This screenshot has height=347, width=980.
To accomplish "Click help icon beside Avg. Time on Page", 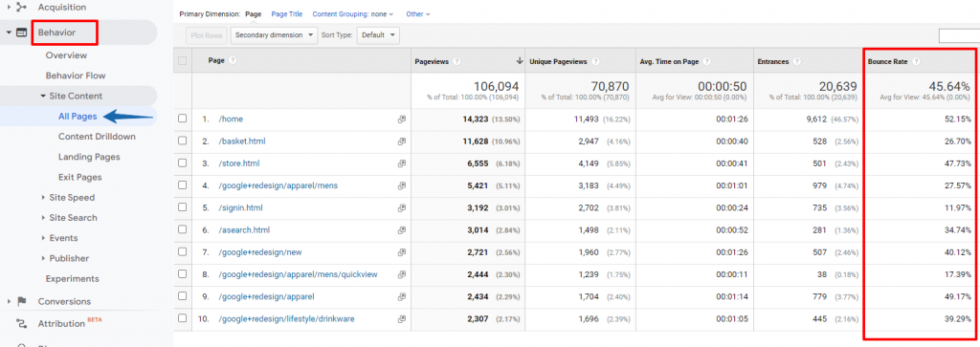I will [707, 61].
